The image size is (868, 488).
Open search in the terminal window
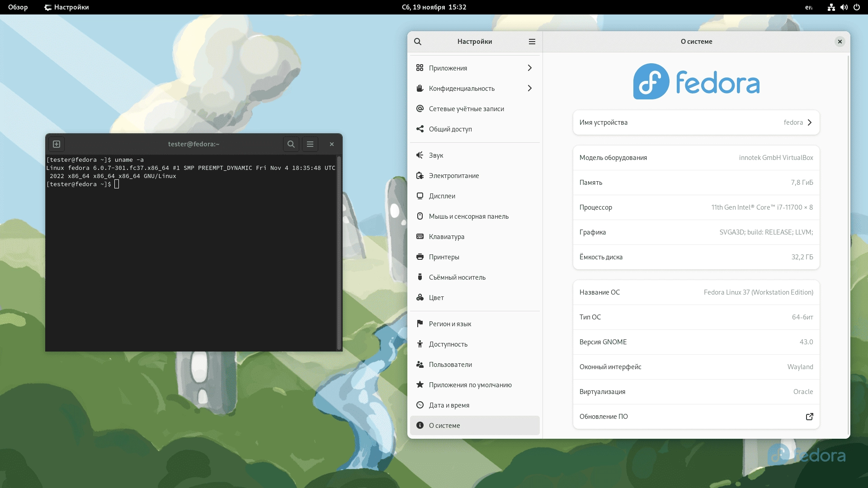[291, 144]
